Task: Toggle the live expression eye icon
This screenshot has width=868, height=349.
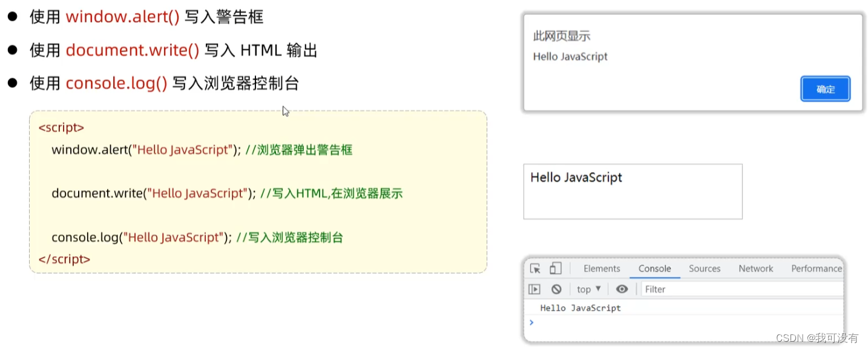Action: click(x=622, y=289)
